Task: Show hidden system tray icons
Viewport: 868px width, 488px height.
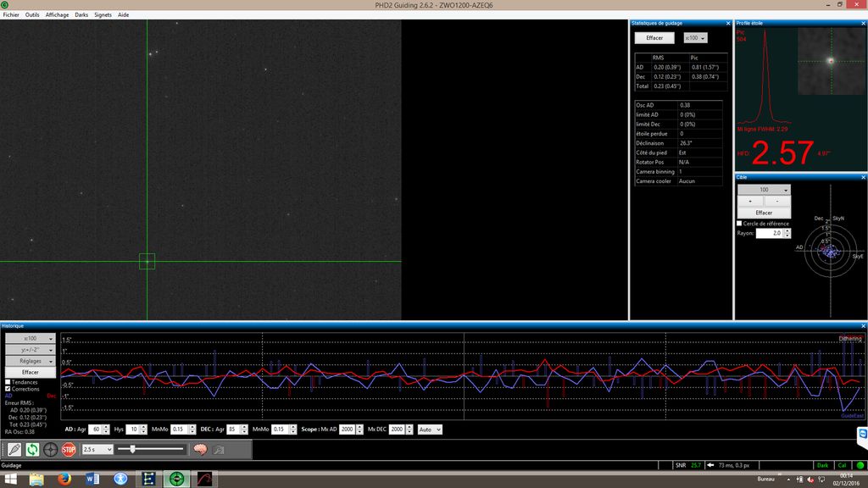Action: click(789, 480)
